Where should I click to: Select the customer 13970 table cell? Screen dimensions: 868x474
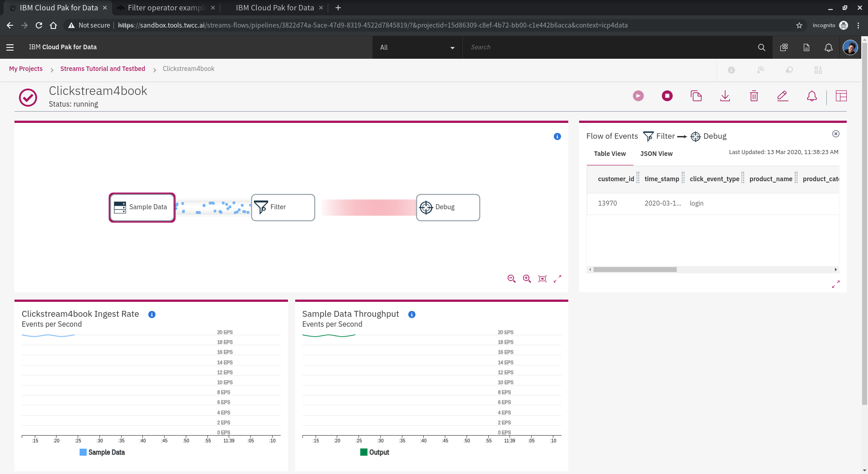coord(607,203)
